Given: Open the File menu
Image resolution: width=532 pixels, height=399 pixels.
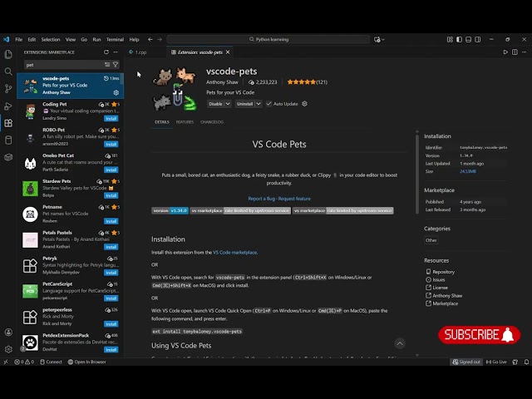Looking at the screenshot, I should (18, 39).
